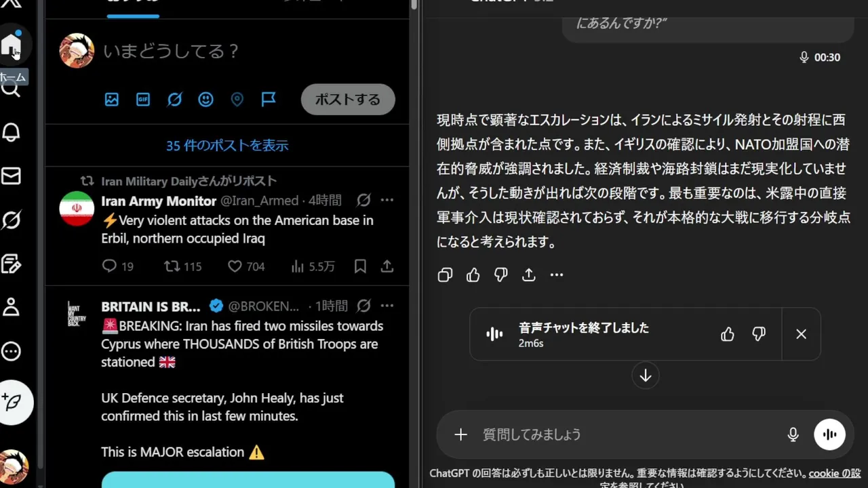Image resolution: width=868 pixels, height=488 pixels.
Task: Dismiss the 音声チャットを終了しました banner
Action: coord(801,334)
